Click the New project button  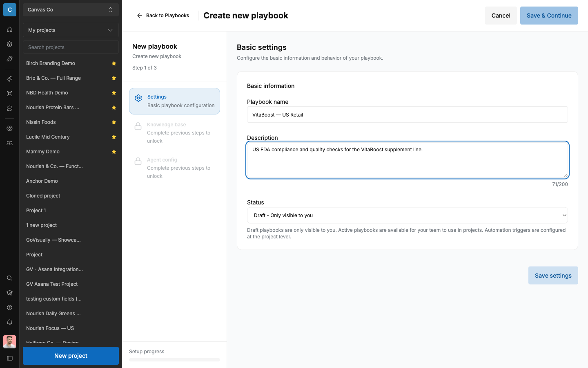click(x=71, y=356)
